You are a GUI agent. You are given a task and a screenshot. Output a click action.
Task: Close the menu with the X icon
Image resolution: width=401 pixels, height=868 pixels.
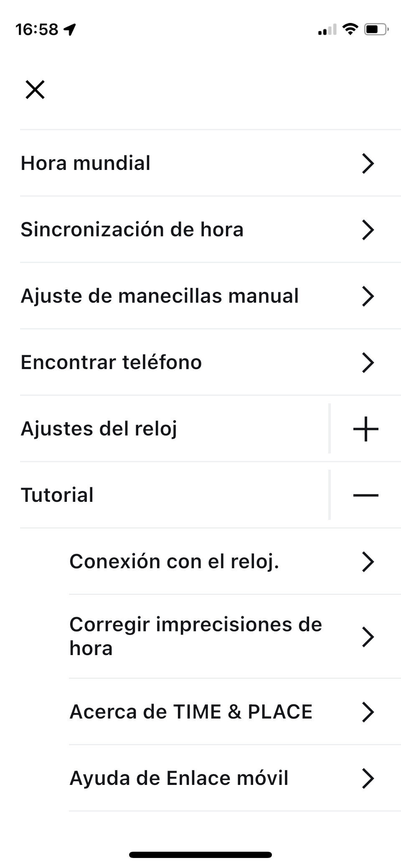(x=35, y=90)
